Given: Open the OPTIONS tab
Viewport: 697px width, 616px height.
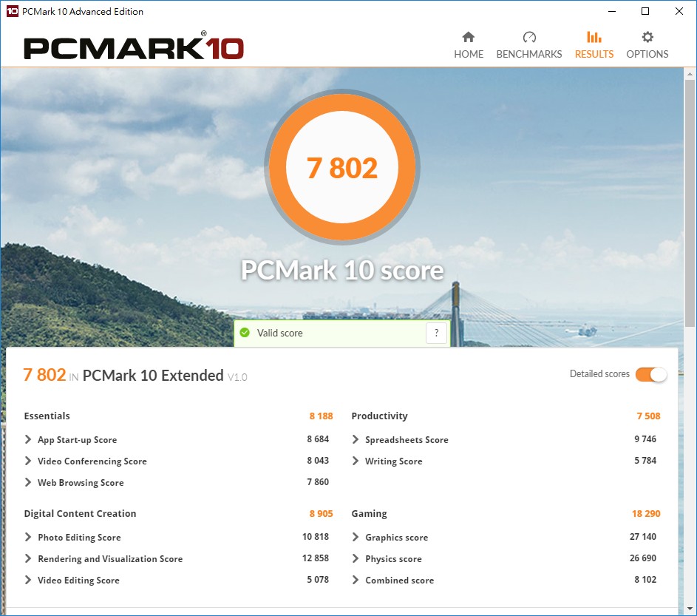Looking at the screenshot, I should click(x=647, y=45).
